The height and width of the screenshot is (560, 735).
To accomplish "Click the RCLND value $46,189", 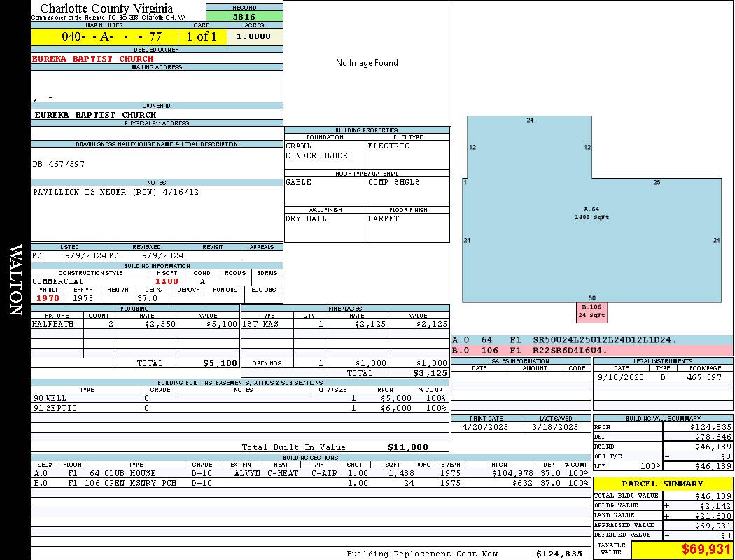I will [x=713, y=447].
